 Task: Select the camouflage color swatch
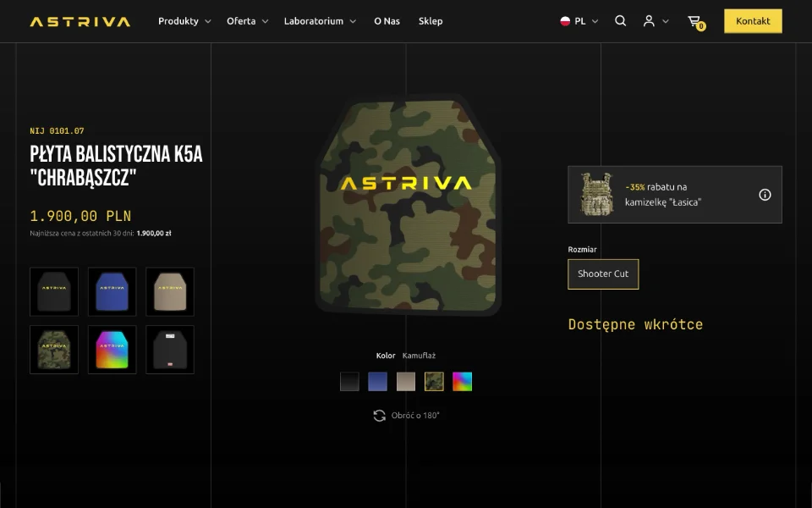(x=434, y=382)
